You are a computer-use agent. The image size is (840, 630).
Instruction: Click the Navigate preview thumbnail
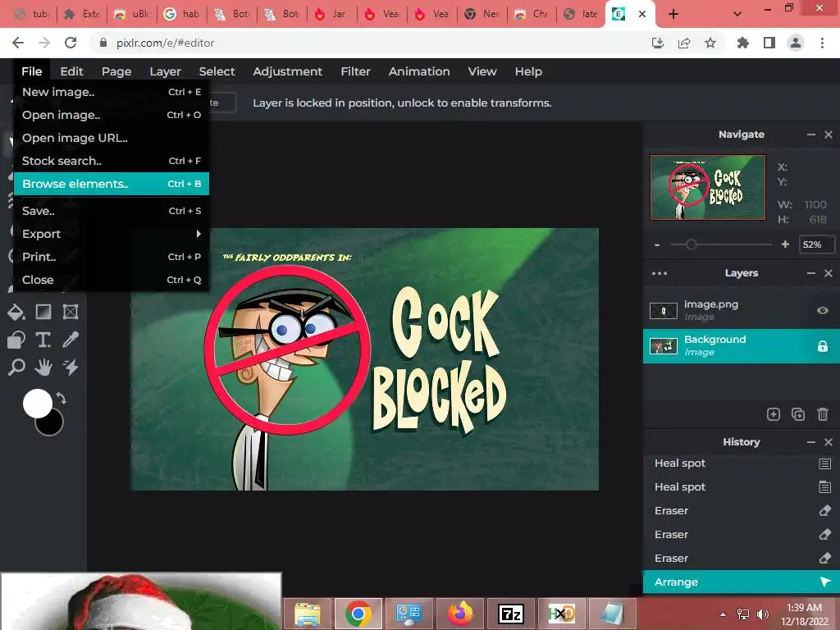coord(708,188)
